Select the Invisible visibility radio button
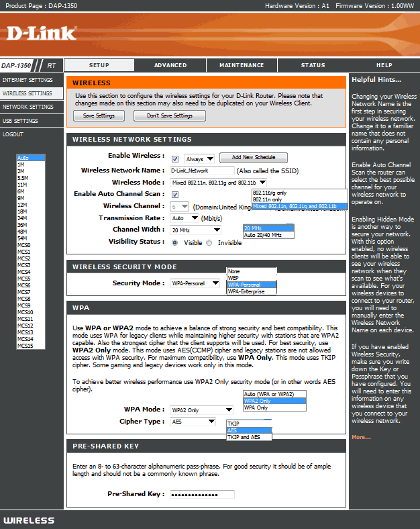420x529 pixels. tap(210, 242)
